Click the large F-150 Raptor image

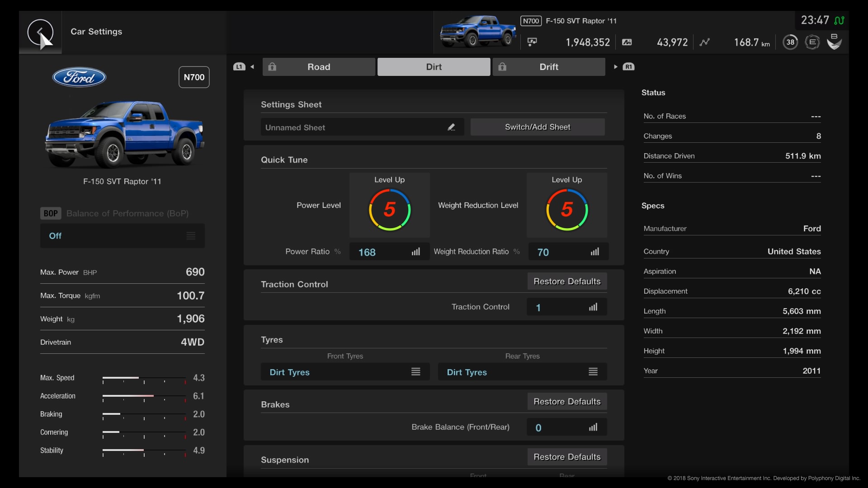pos(123,135)
